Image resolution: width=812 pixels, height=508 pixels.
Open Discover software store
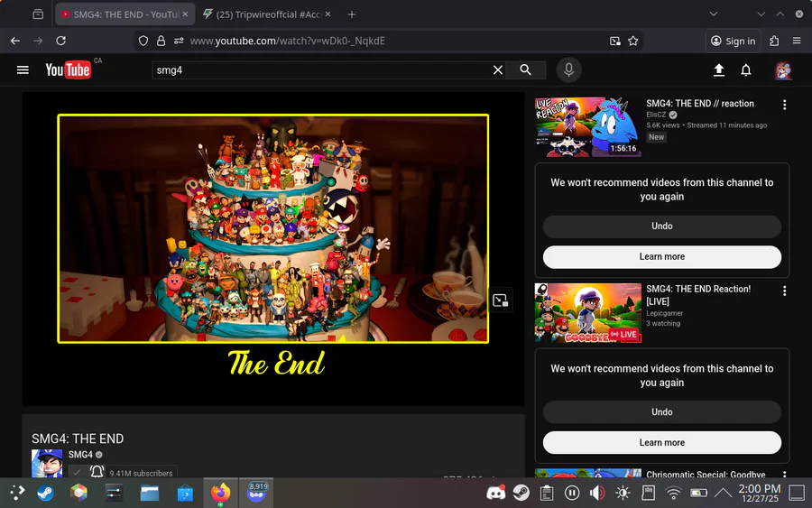[x=185, y=493]
